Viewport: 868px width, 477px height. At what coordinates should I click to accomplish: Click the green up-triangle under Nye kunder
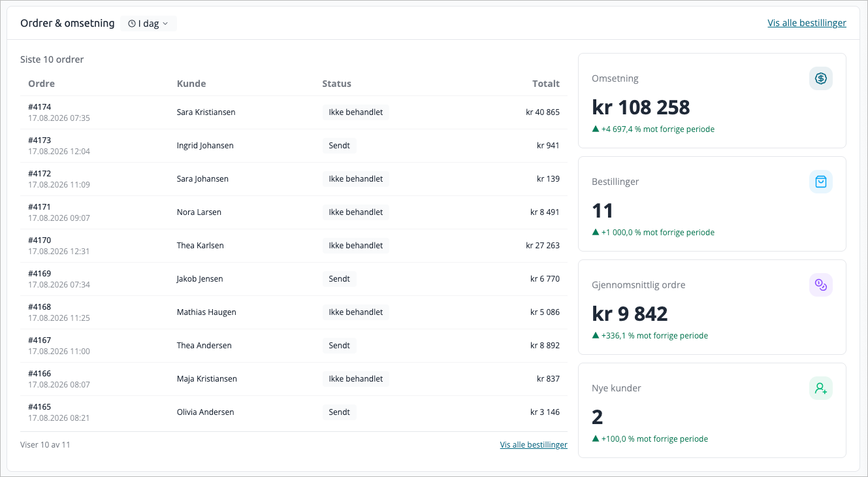596,439
